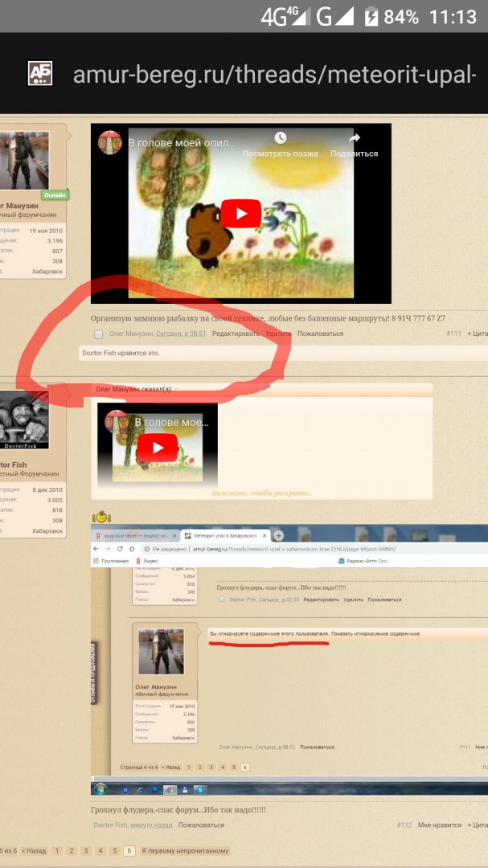Screen dimensions: 488x868
Task: Open YouTube channel avatar on the top video
Action: tap(109, 142)
